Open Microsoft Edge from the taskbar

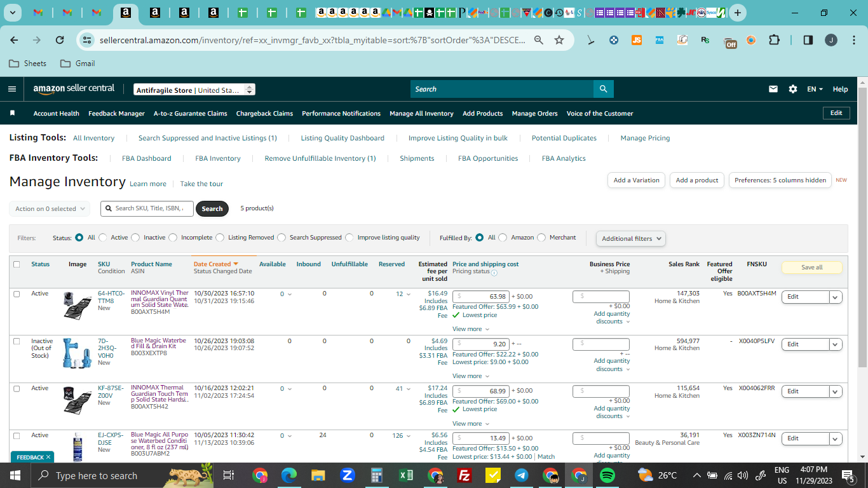pos(289,475)
